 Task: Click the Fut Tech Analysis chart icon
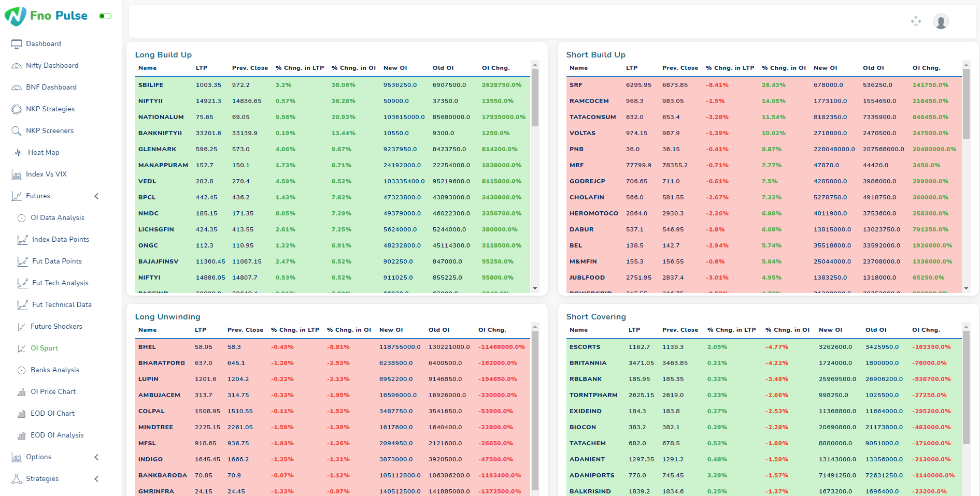[x=23, y=283]
